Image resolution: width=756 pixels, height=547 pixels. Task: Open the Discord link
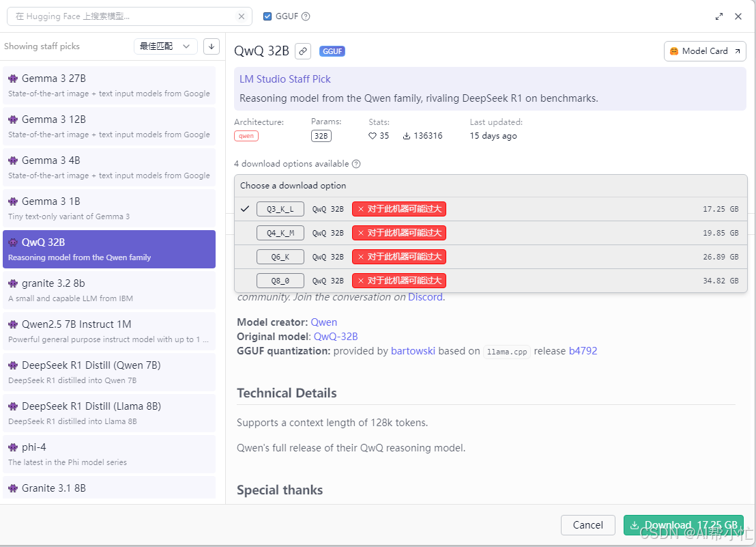425,297
